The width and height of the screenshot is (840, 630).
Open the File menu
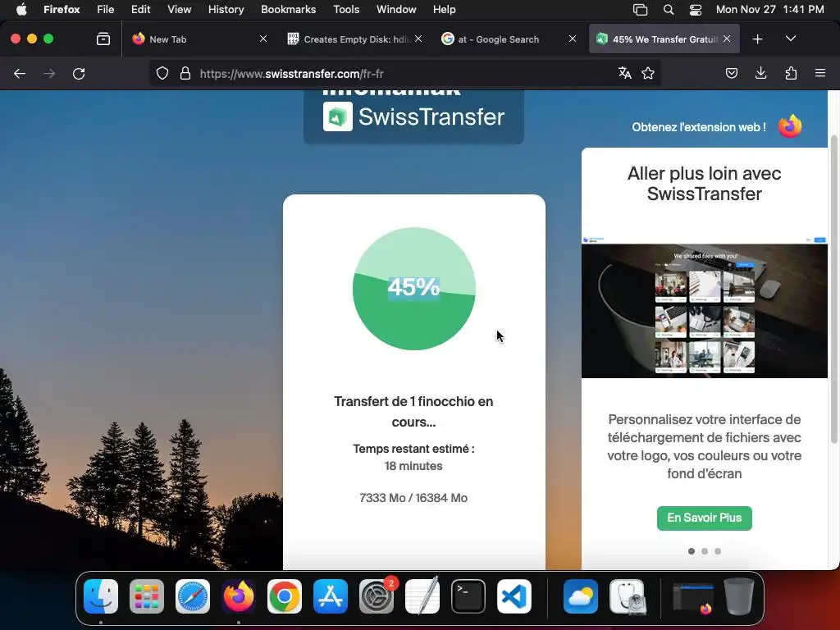tap(105, 10)
